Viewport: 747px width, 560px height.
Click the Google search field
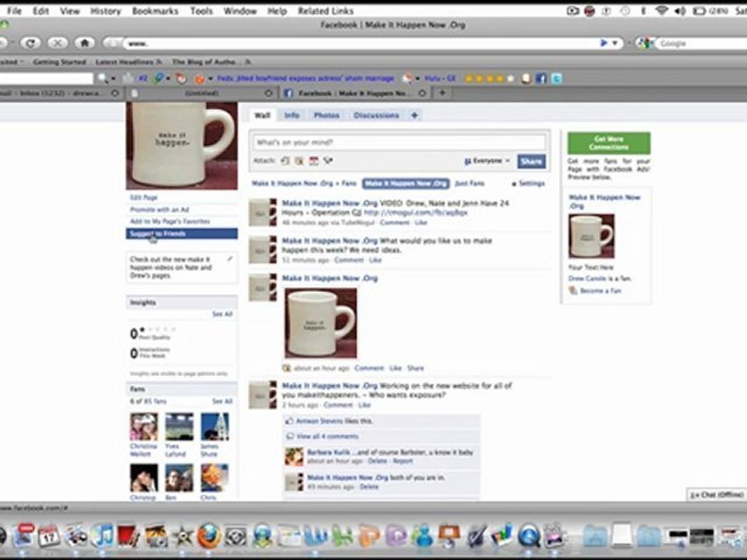point(702,44)
